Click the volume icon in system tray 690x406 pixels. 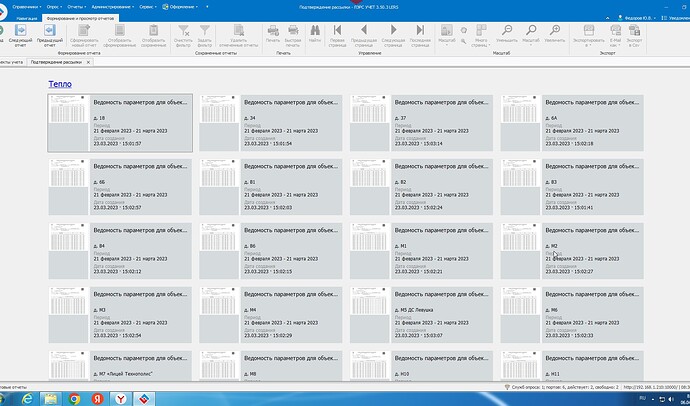[671, 399]
